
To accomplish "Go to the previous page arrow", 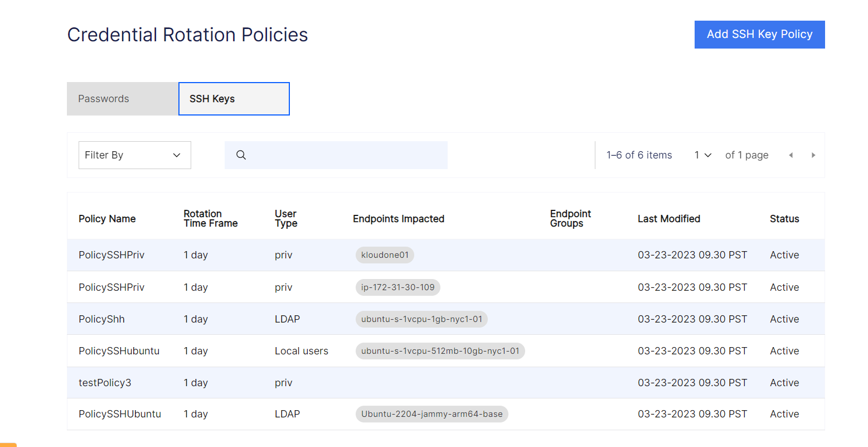I will point(791,155).
